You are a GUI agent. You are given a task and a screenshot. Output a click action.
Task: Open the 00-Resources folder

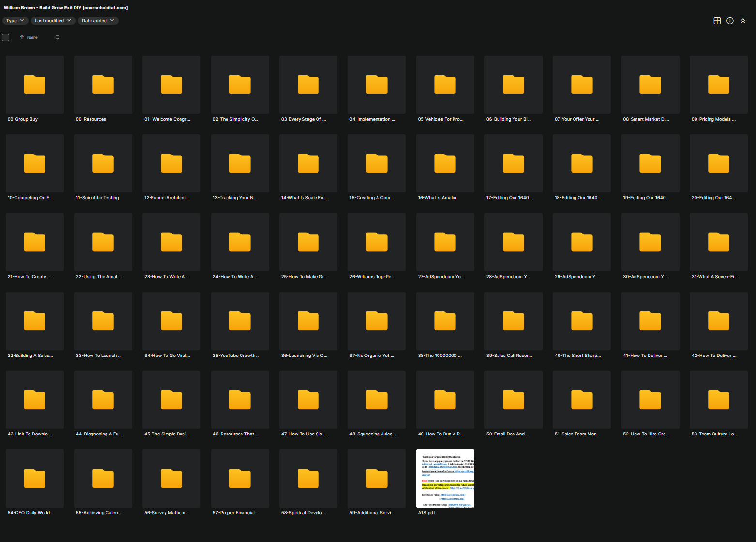pos(103,85)
